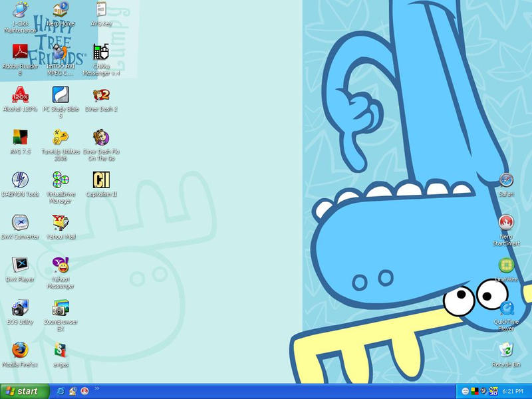Select the QuickTime Player desktop shortcut
Viewport: 532px width, 399px height.
point(506,308)
